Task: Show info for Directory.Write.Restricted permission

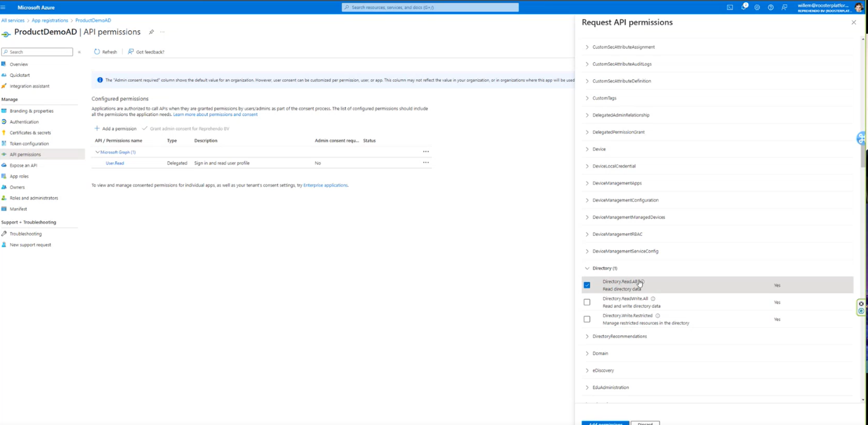Action: point(658,315)
